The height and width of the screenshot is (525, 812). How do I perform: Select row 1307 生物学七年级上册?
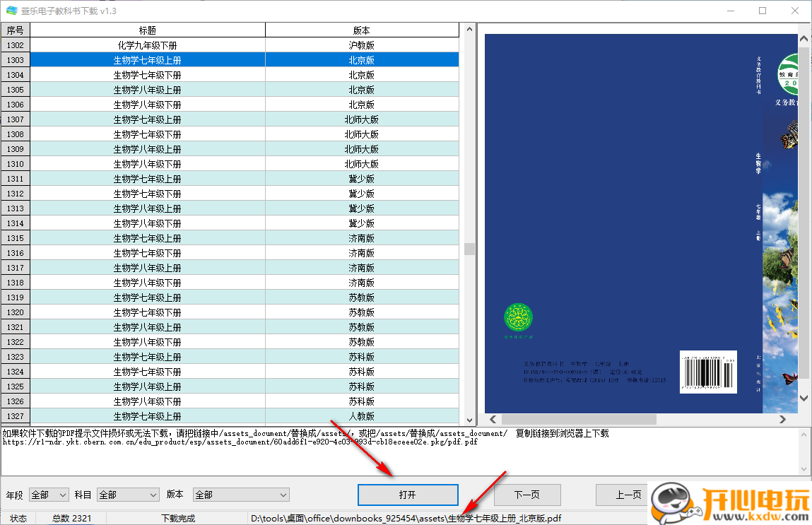(x=230, y=119)
